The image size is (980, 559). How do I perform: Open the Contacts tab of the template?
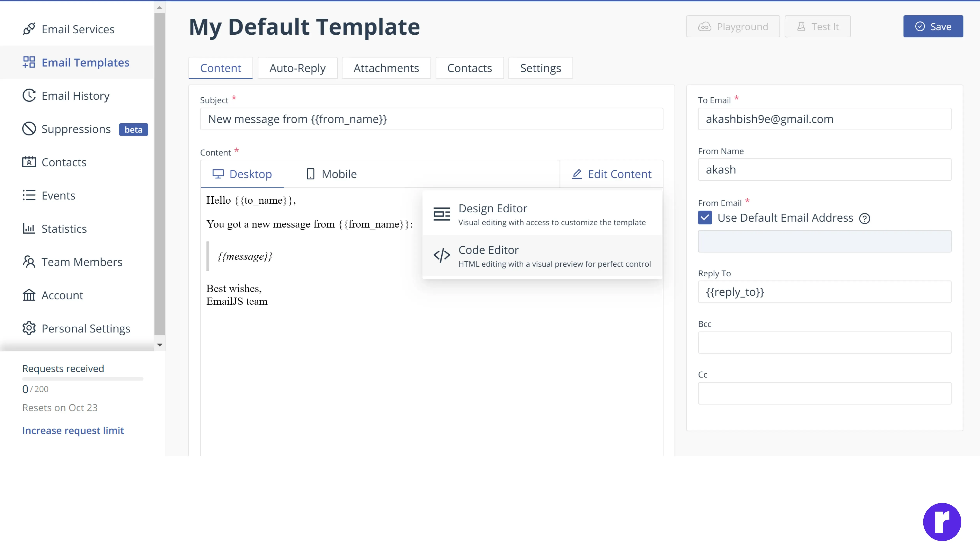tap(469, 68)
